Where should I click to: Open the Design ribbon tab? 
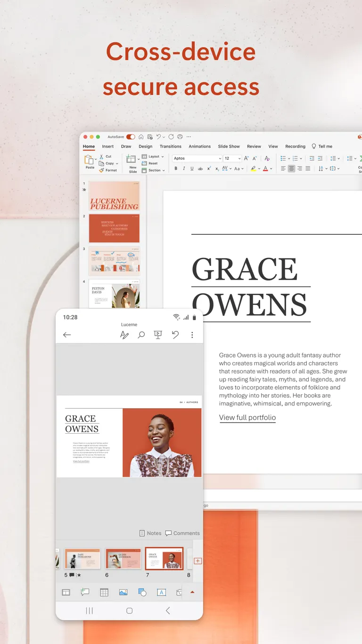tap(145, 147)
